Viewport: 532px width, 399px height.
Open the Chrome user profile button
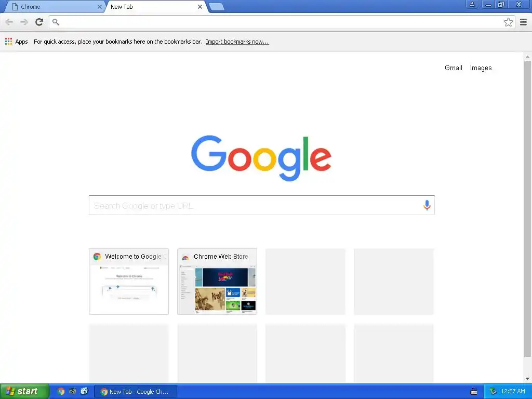(x=472, y=4)
